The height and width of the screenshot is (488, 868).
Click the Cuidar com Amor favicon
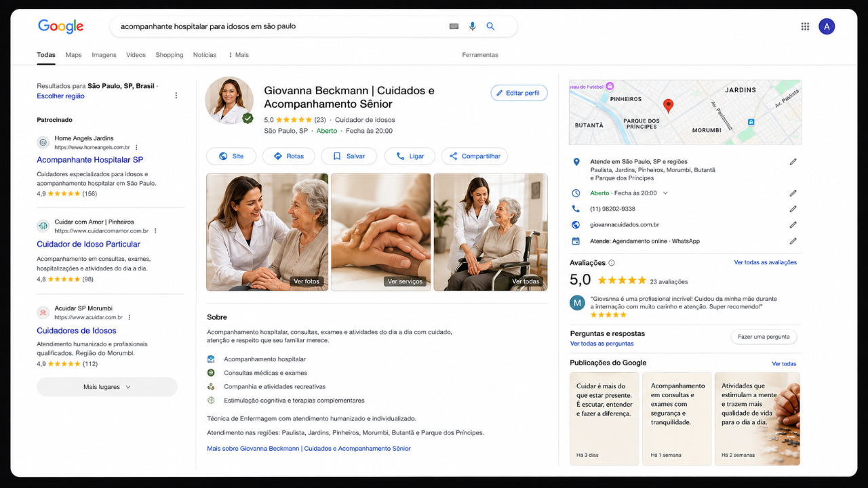[43, 226]
